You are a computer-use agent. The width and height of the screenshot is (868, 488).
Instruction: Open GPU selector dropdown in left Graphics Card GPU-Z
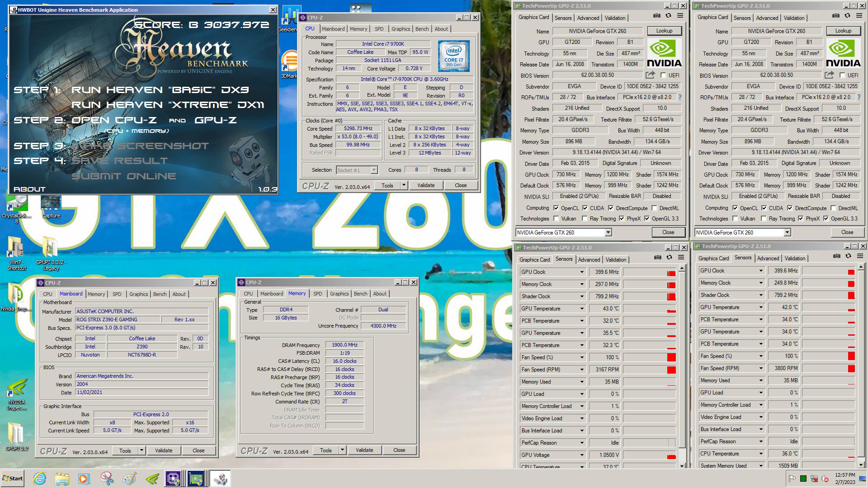[x=608, y=233]
